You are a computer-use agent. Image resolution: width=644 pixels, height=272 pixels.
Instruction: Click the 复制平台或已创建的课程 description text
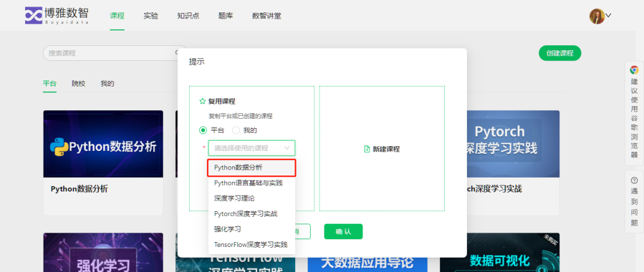tap(241, 116)
